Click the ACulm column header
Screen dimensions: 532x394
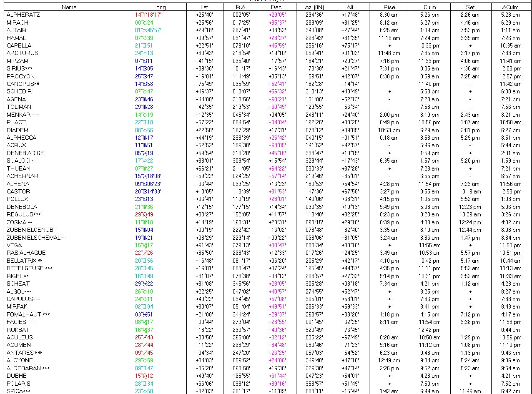point(510,7)
